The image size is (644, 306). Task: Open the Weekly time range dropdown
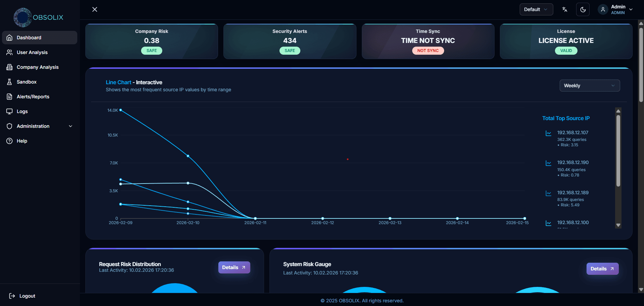click(590, 86)
